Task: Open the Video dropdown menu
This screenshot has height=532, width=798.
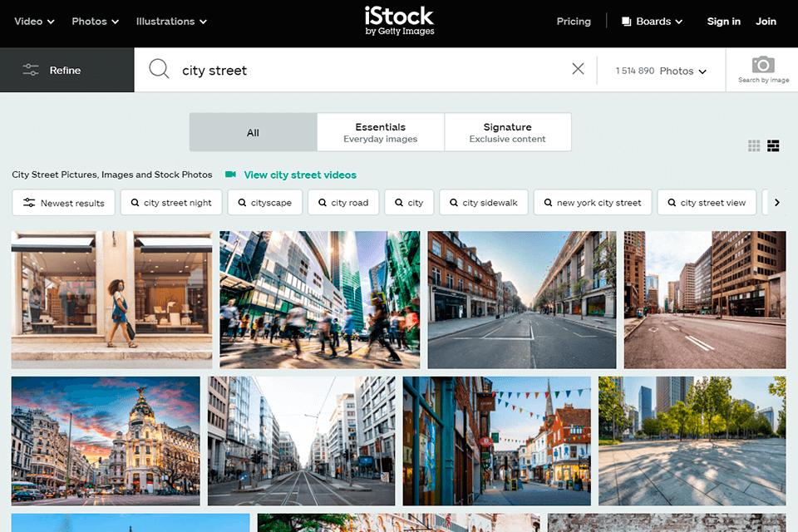Action: (34, 22)
